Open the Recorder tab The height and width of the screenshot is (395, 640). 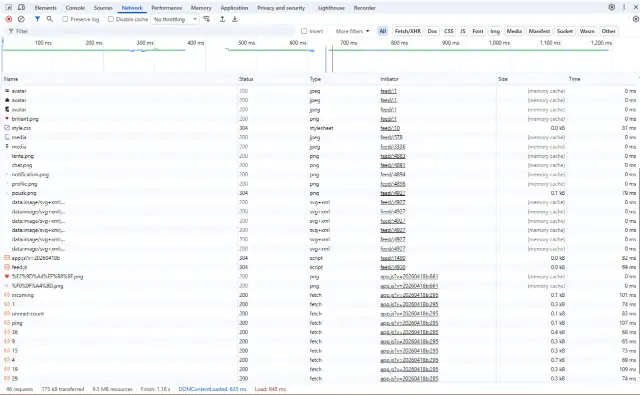pyautogui.click(x=364, y=8)
